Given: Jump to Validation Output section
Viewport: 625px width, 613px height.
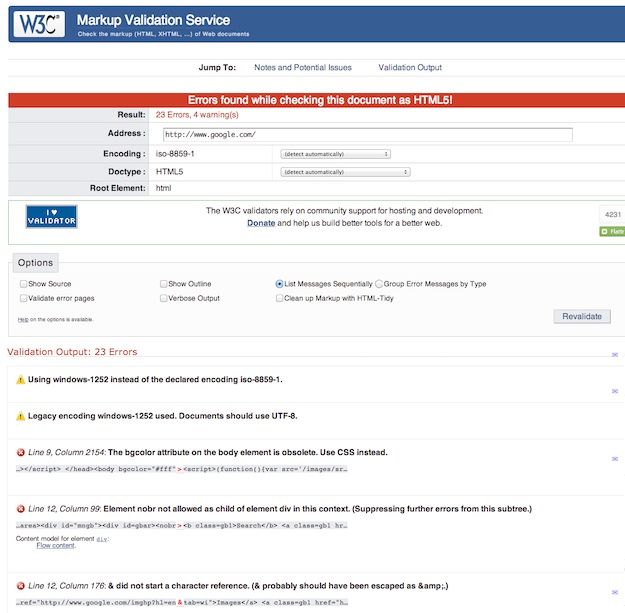Looking at the screenshot, I should (x=410, y=67).
